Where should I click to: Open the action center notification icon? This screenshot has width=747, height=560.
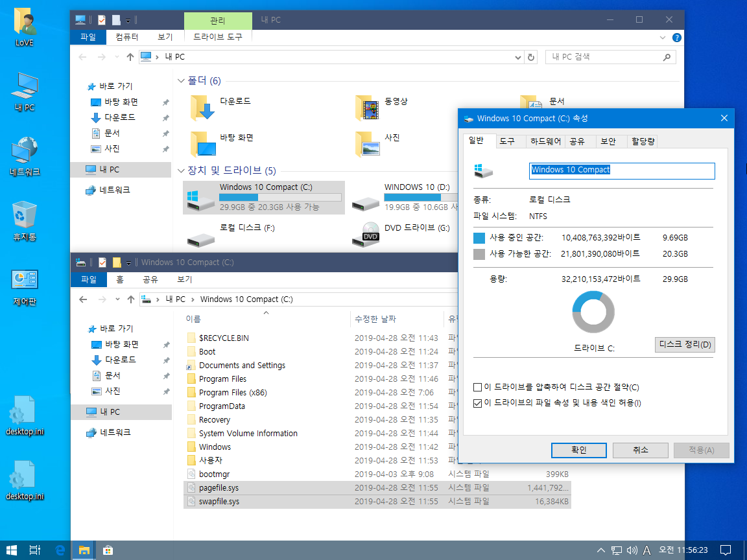[725, 550]
